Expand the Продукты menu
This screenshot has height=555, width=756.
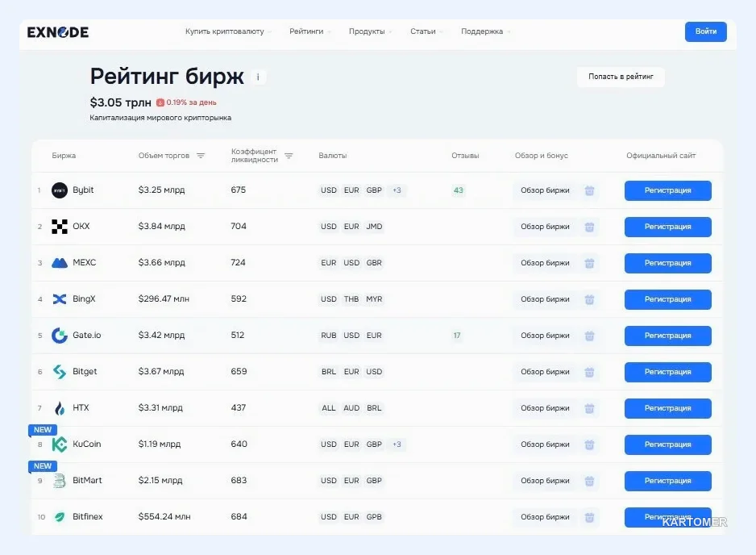click(x=370, y=31)
